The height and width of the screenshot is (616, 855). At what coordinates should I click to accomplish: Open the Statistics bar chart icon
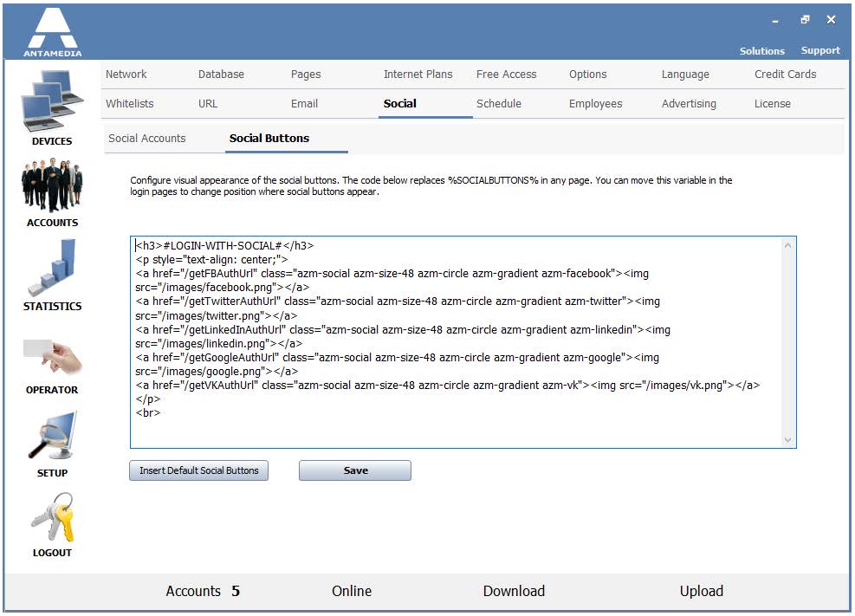[52, 268]
